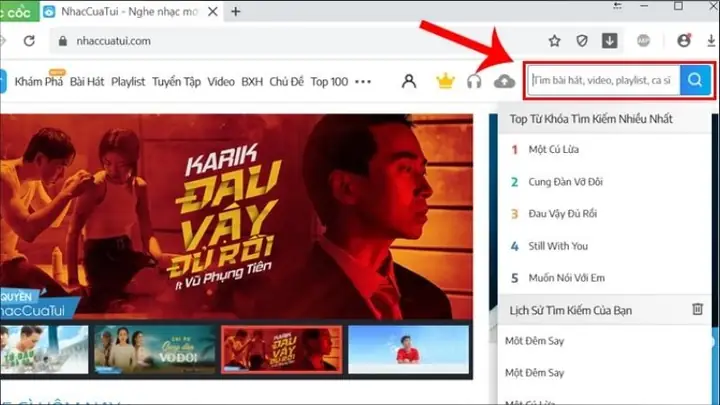
Task: Open the Tuyển Tập menu
Action: pyautogui.click(x=176, y=82)
